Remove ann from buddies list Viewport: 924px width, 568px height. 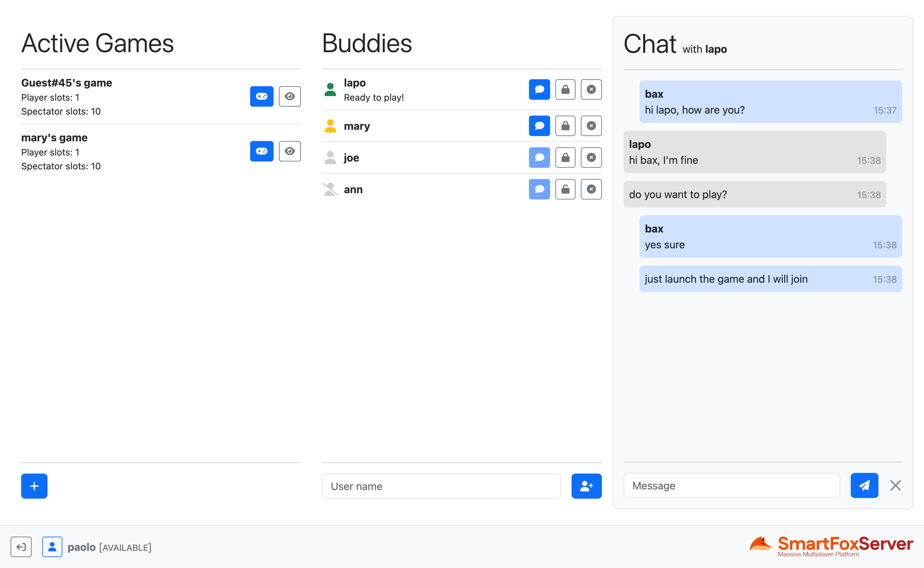pyautogui.click(x=591, y=189)
